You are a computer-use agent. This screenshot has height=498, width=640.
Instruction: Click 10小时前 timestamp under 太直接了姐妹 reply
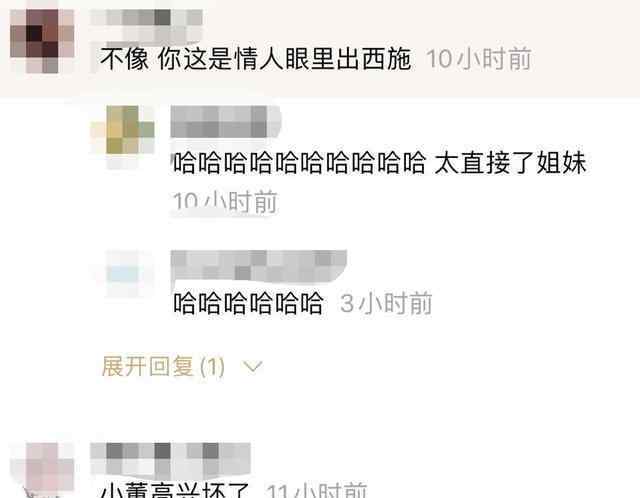tap(225, 202)
